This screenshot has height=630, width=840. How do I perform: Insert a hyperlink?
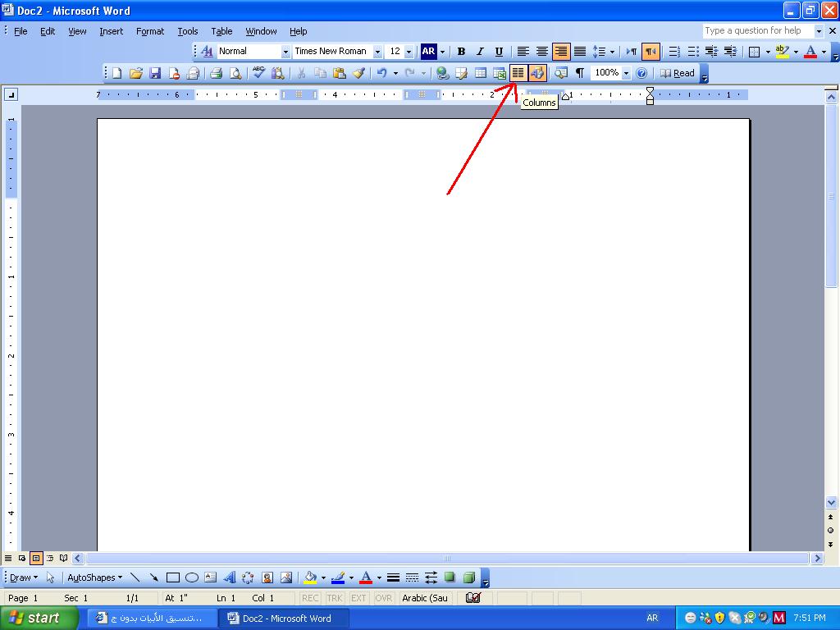coord(442,73)
